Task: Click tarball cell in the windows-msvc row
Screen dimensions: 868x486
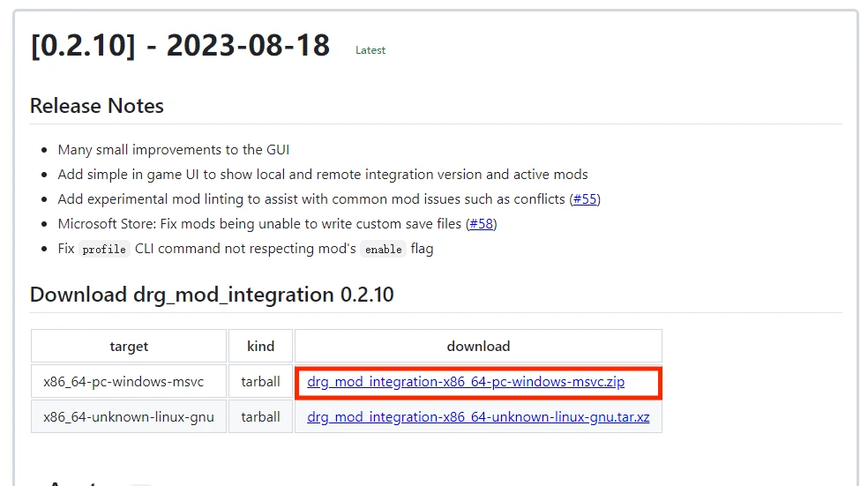Action: click(261, 382)
